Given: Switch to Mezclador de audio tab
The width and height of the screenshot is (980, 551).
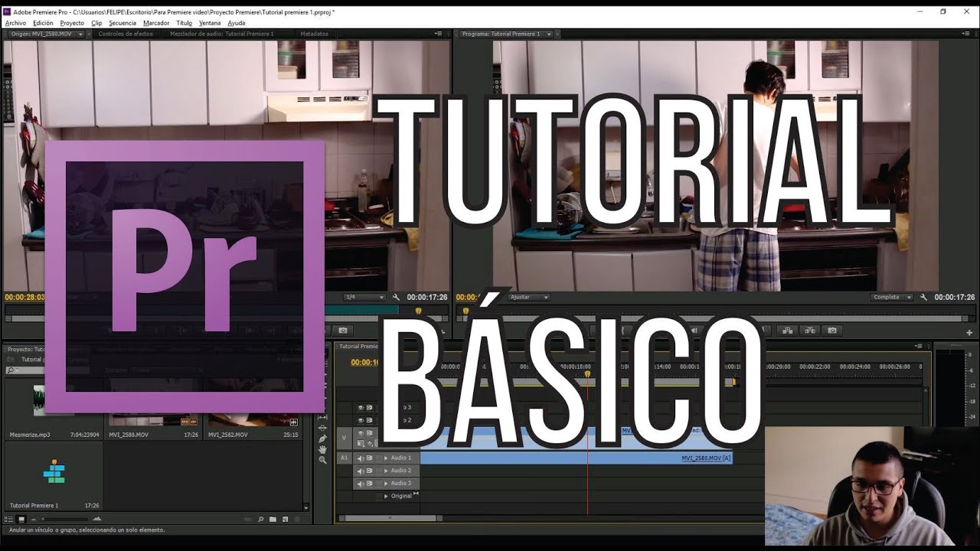Looking at the screenshot, I should [x=221, y=34].
